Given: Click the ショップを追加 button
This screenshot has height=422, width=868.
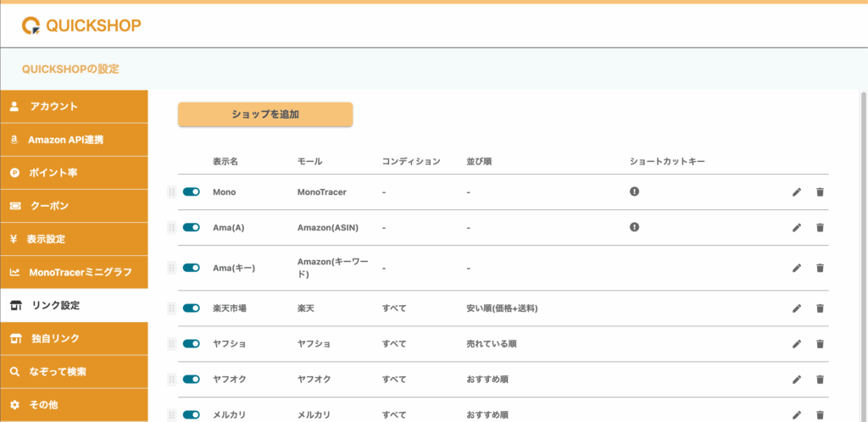Looking at the screenshot, I should (265, 114).
